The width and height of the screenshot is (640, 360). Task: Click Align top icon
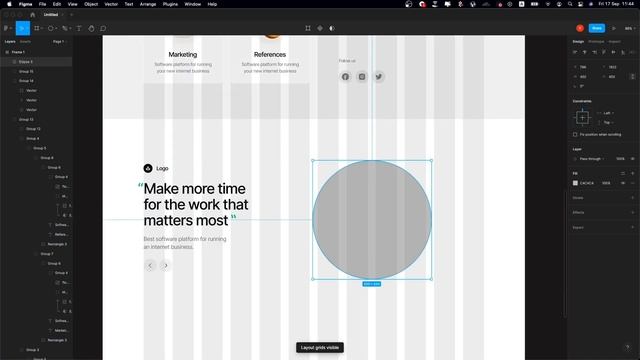pyautogui.click(x=604, y=52)
